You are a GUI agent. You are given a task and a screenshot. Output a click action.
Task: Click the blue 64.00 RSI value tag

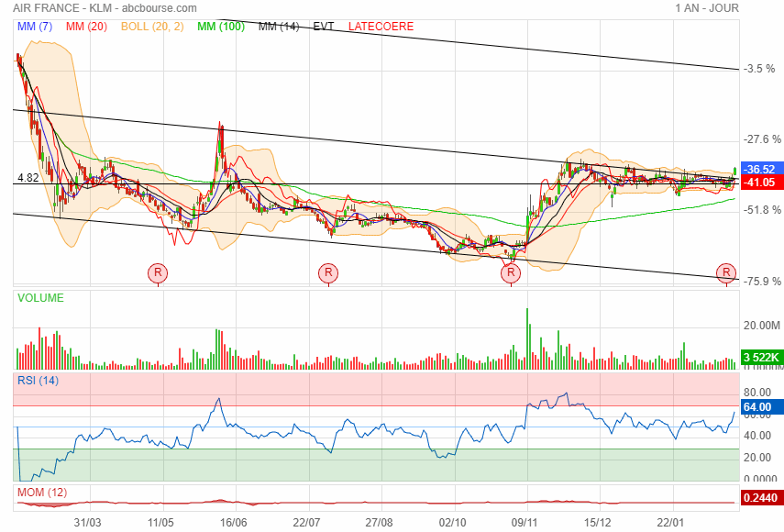tap(761, 407)
